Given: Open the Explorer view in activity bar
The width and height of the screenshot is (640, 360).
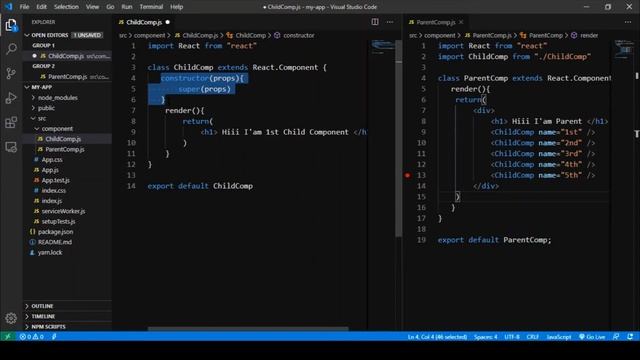Looking at the screenshot, I should pos(11,25).
